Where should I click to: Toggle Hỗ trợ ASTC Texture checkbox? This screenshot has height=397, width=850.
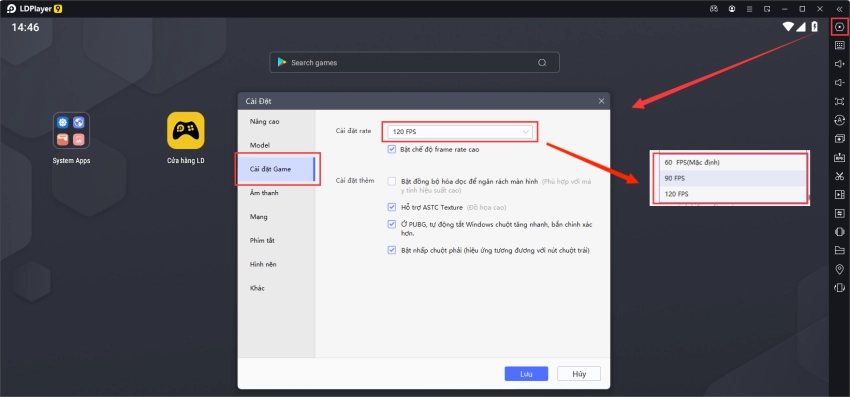[392, 207]
